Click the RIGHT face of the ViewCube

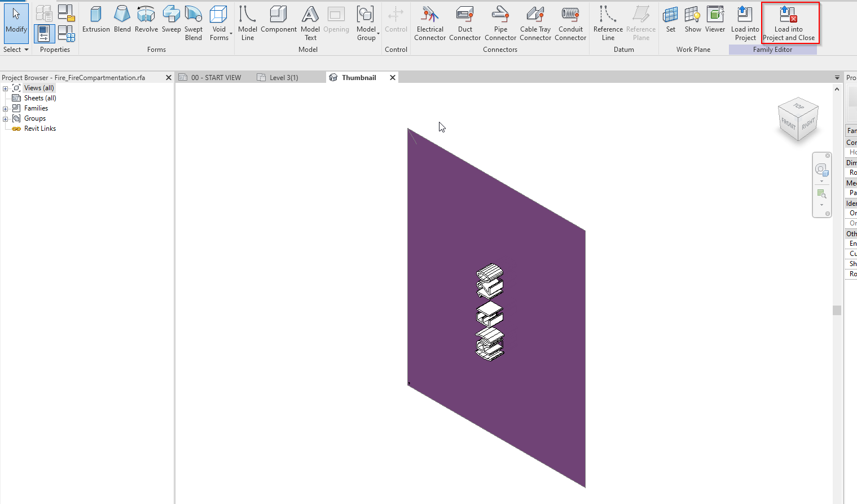click(x=808, y=123)
